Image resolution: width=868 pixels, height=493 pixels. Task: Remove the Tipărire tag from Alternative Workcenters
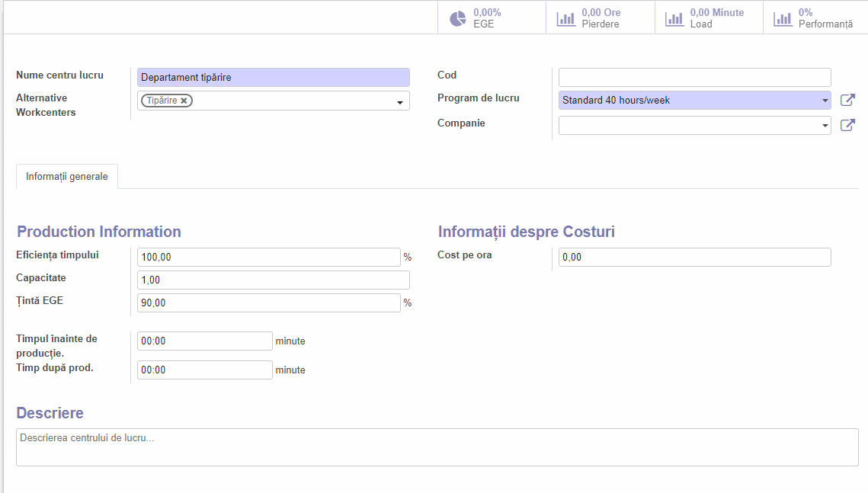(184, 101)
